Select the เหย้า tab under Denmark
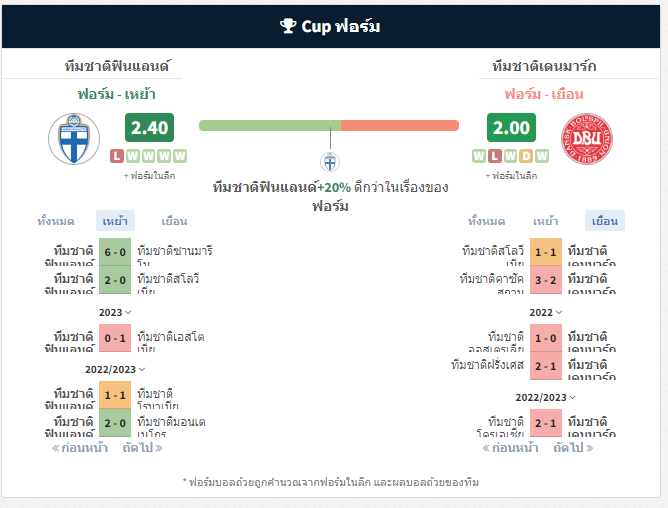 pyautogui.click(x=545, y=221)
